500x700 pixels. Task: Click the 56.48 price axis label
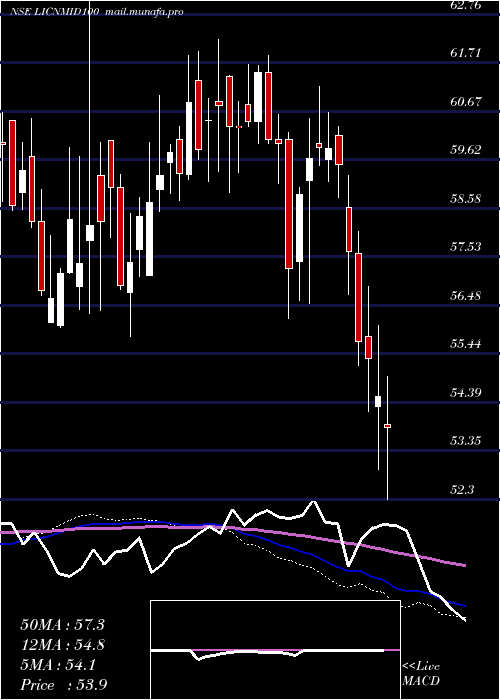pos(466,295)
